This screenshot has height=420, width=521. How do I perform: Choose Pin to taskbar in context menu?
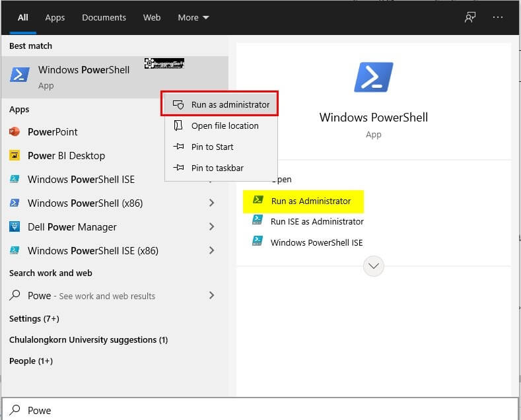(221, 168)
